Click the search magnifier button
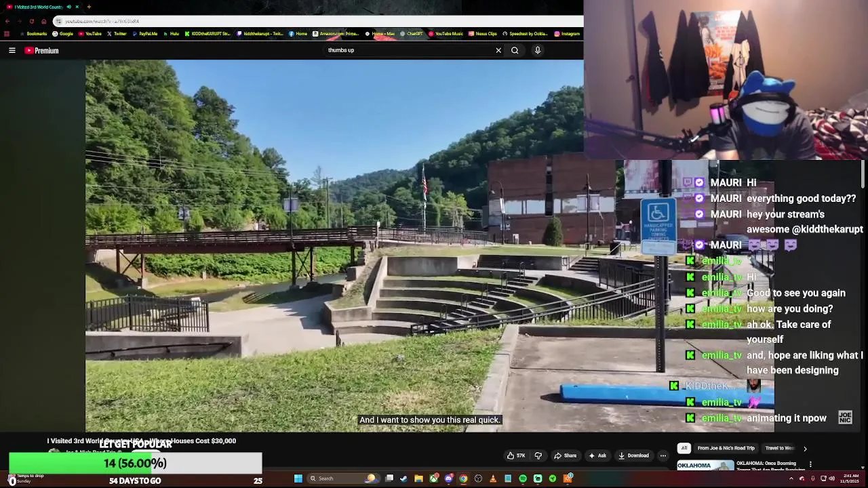The height and width of the screenshot is (488, 868). [515, 50]
